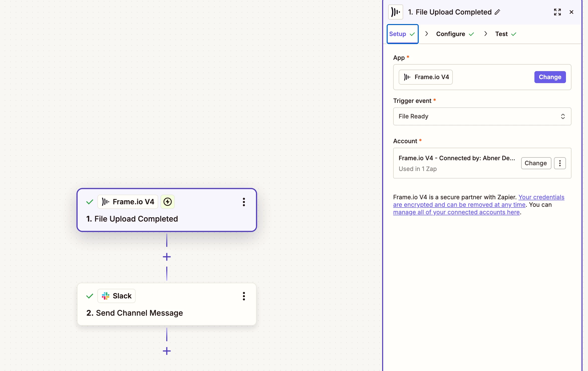
Task: Open the Trigger event dropdown
Action: [x=482, y=116]
